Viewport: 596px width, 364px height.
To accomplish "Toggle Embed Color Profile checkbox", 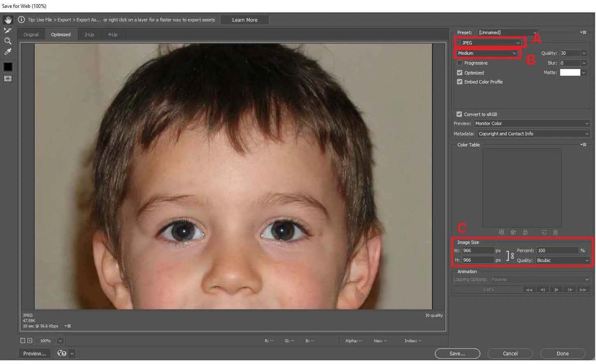I will click(x=459, y=82).
